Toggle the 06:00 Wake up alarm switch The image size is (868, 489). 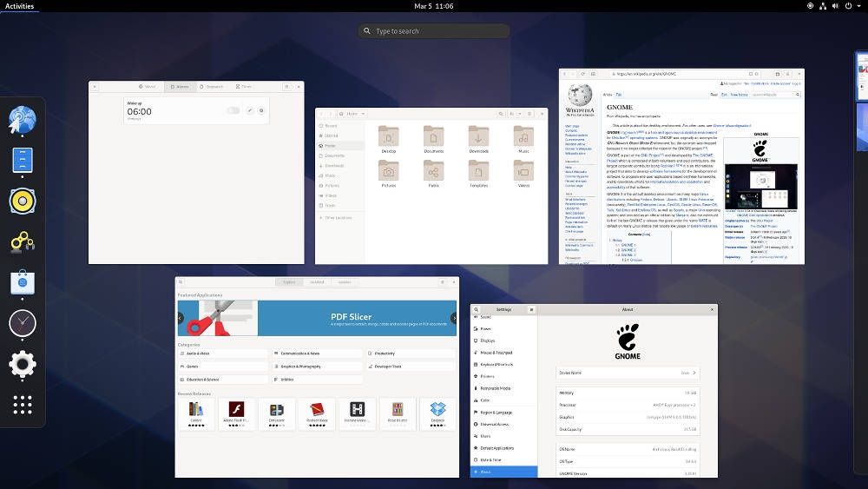233,111
